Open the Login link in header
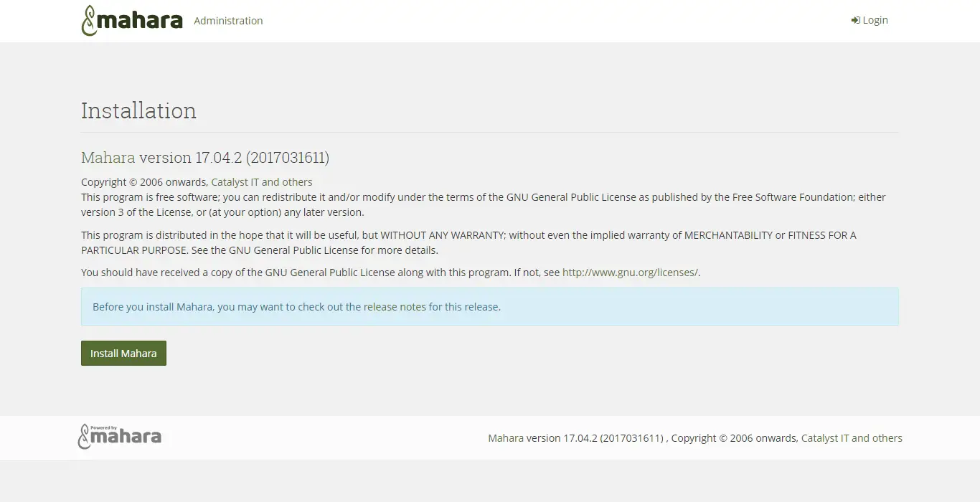Image resolution: width=980 pixels, height=502 pixels. pyautogui.click(x=870, y=20)
